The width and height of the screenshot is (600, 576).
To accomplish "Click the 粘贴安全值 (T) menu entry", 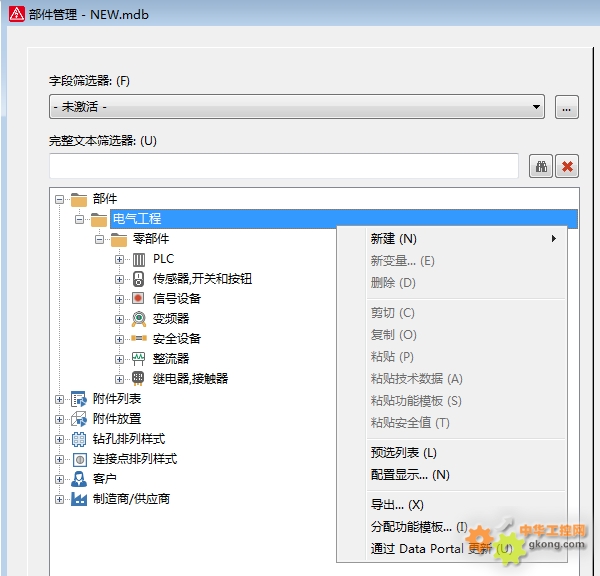I will [452, 423].
